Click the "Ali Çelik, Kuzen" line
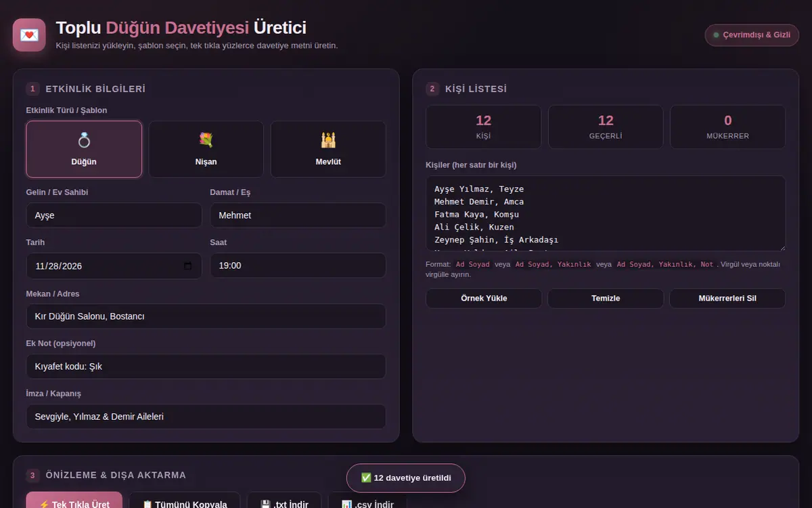This screenshot has height=508, width=812. 474,228
